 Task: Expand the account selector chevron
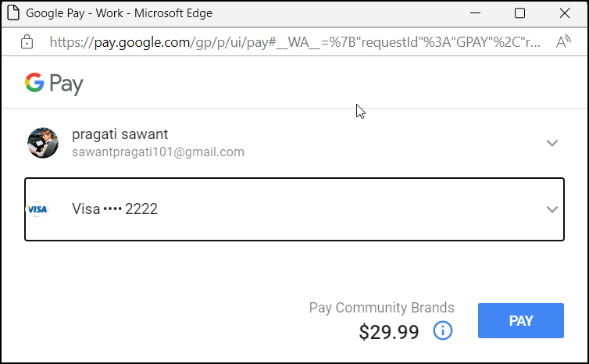click(552, 143)
